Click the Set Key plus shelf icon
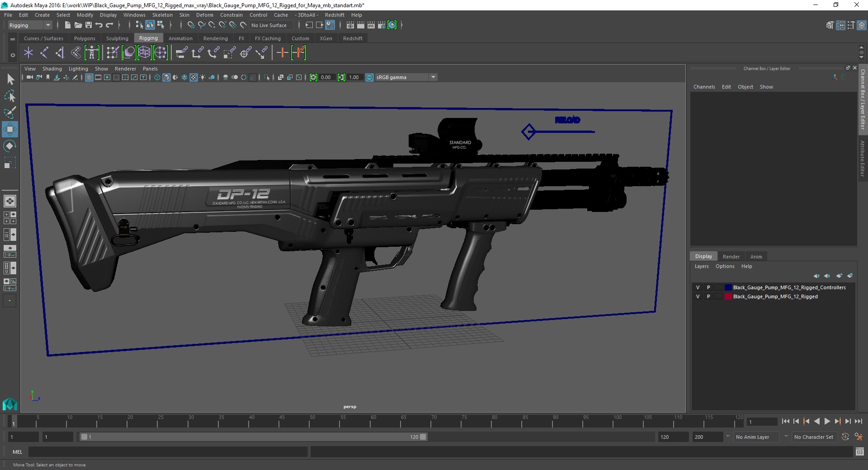The image size is (868, 470). pyautogui.click(x=282, y=53)
